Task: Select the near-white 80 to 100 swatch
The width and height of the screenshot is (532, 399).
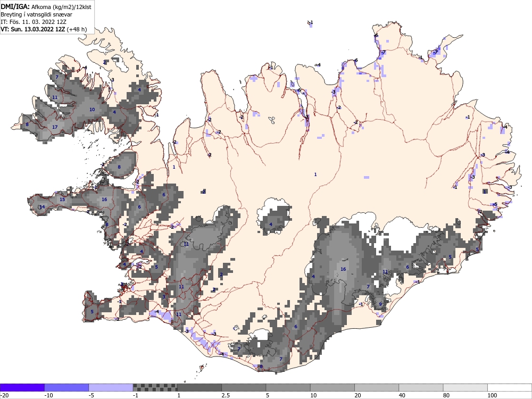Action: point(465,387)
